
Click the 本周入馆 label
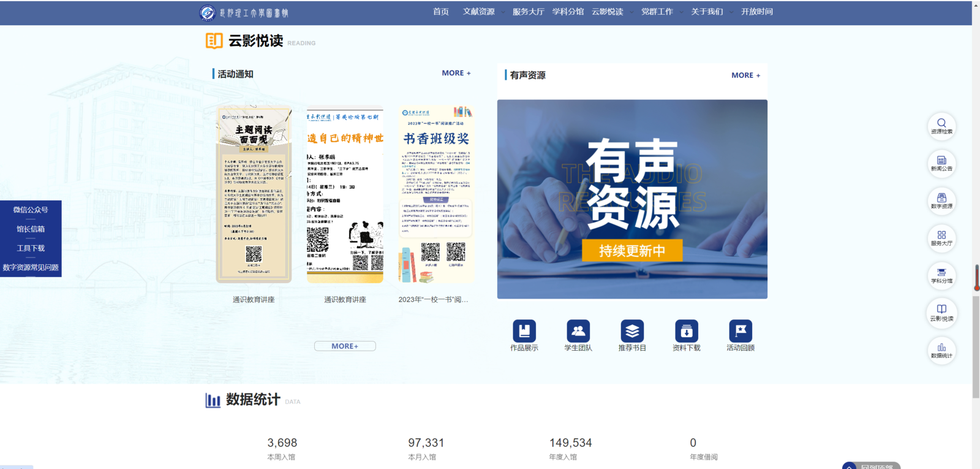click(281, 457)
